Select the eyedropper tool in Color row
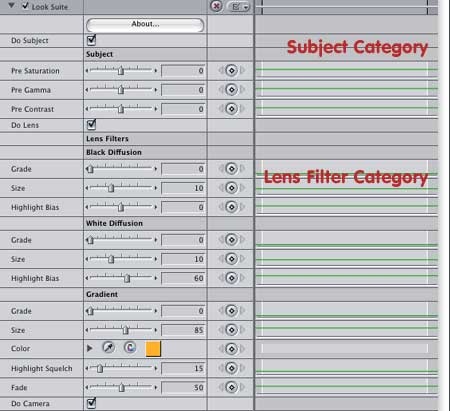 tap(108, 348)
